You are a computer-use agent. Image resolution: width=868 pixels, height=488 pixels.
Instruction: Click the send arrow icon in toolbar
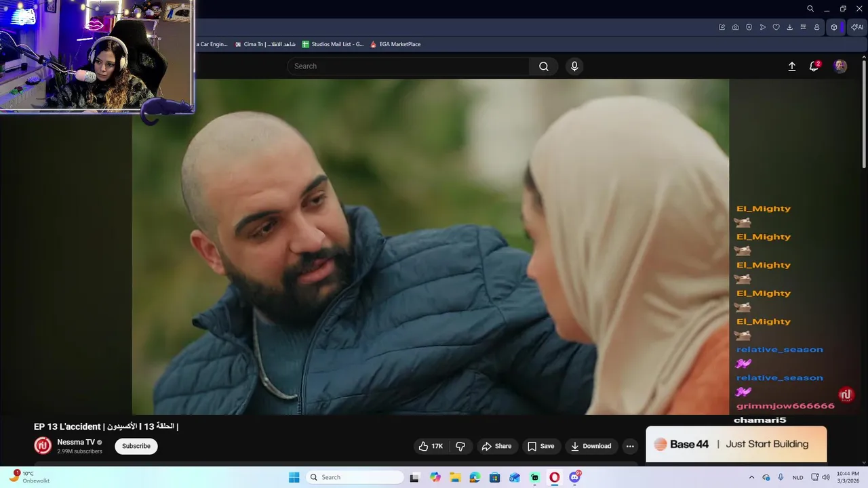click(763, 27)
